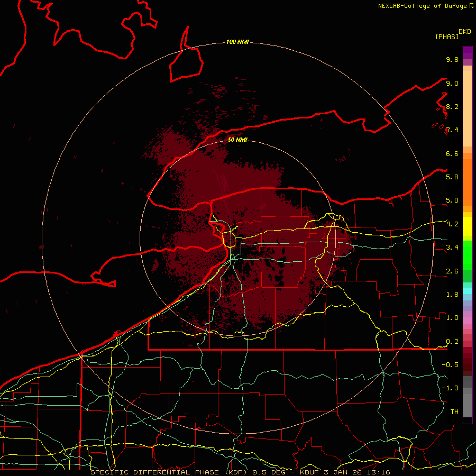Screen dimensions: 476x476
Task: Click the Specific Differential Phase KBUF caption
Action: tap(240, 472)
